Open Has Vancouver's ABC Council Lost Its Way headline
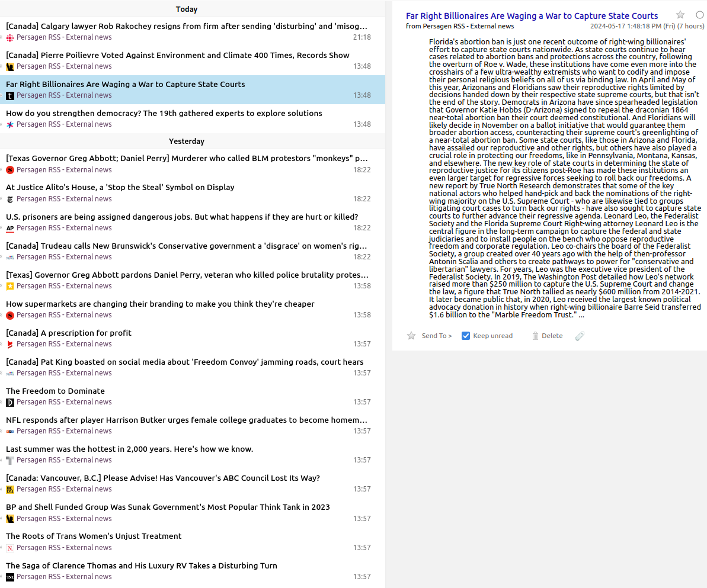707x588 pixels. (163, 478)
